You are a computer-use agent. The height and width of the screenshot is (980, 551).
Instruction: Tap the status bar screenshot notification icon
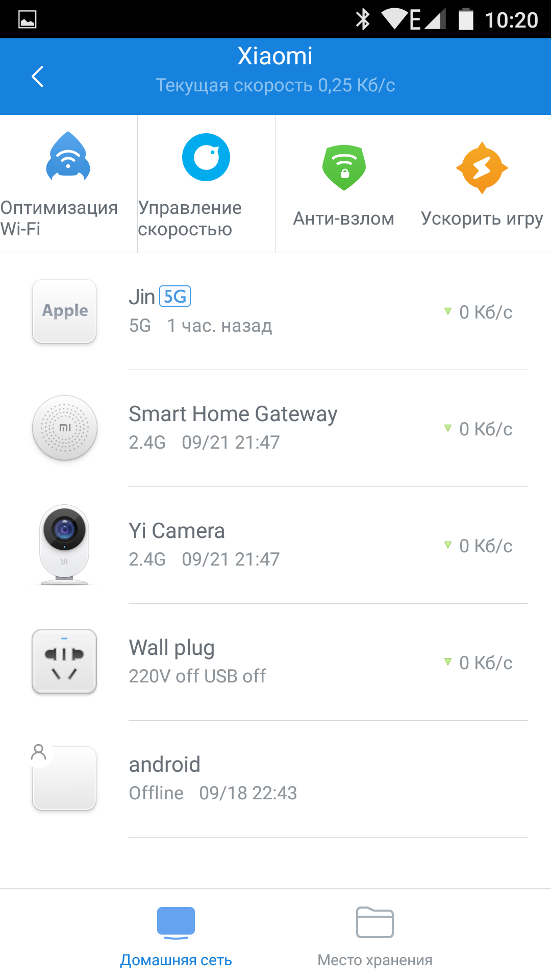pyautogui.click(x=28, y=19)
